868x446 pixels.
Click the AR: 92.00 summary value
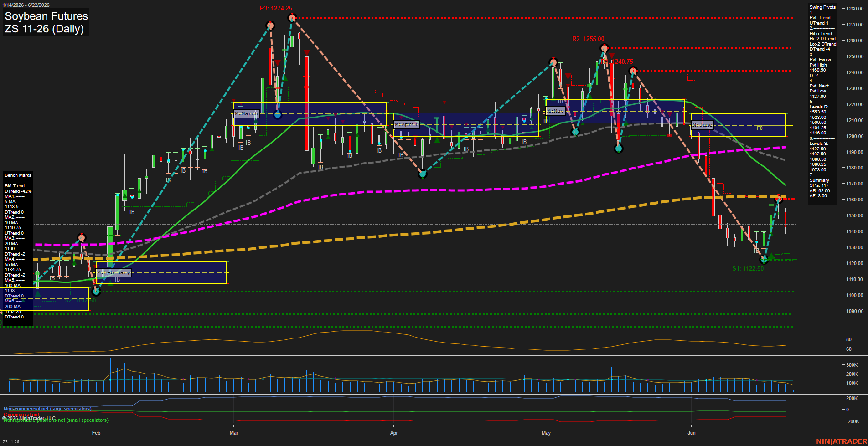[820, 191]
